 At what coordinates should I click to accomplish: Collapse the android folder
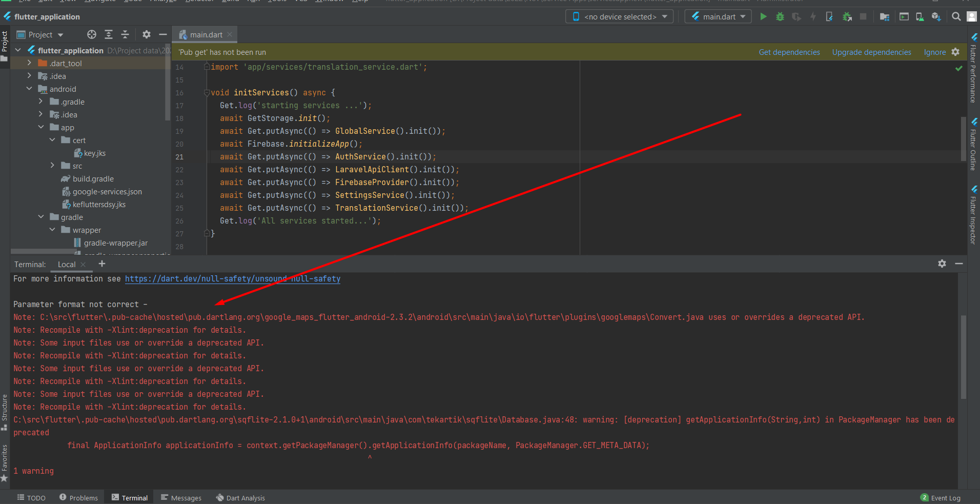[29, 89]
